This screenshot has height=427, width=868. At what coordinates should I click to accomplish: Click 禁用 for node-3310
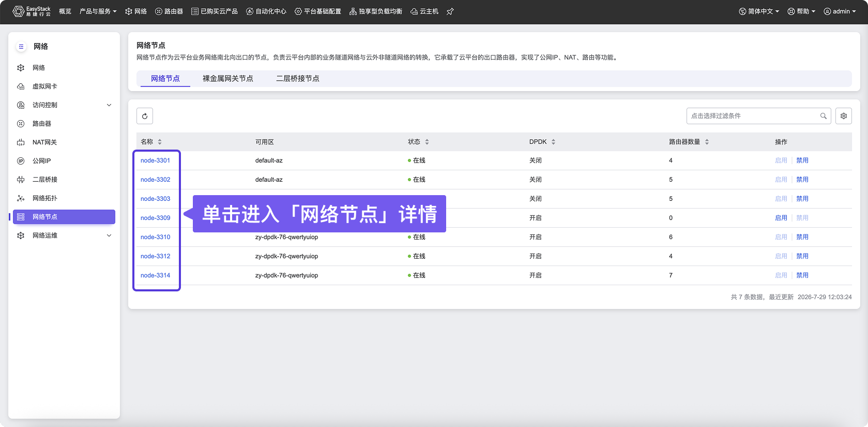[802, 237]
